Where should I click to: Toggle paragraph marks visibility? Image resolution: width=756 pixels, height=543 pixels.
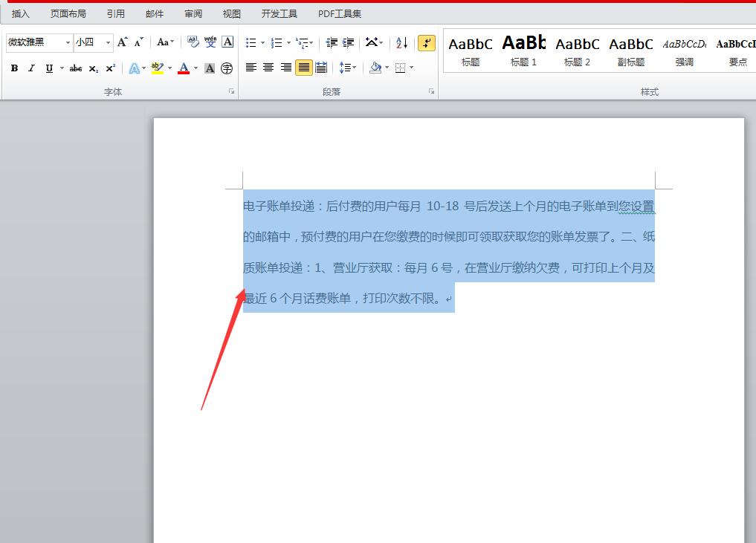(x=426, y=42)
